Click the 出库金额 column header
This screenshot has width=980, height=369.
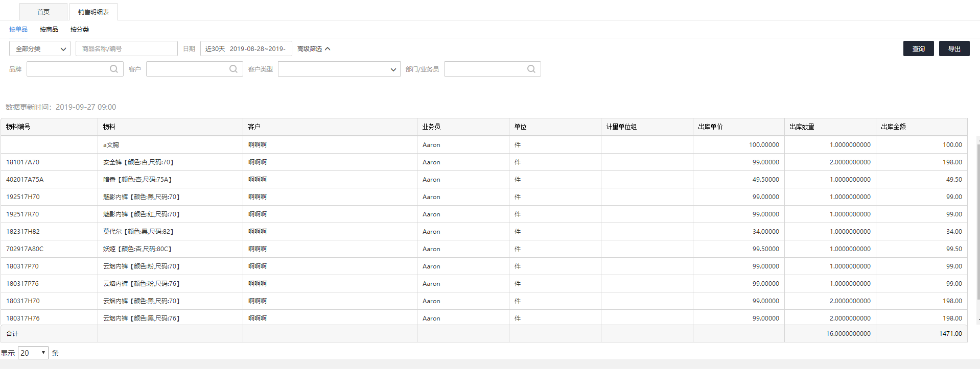pyautogui.click(x=893, y=127)
